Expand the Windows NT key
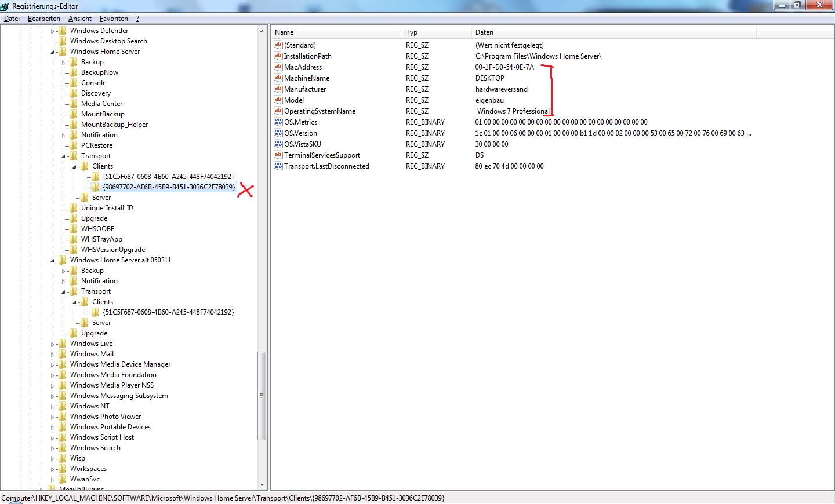Screen dimensions: 835x504 click(x=52, y=407)
